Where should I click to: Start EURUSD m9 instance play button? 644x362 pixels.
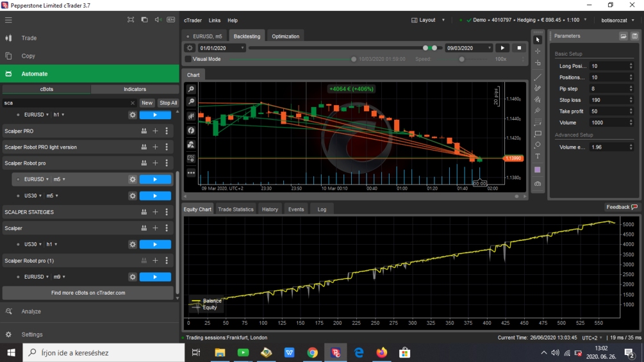coord(155,277)
